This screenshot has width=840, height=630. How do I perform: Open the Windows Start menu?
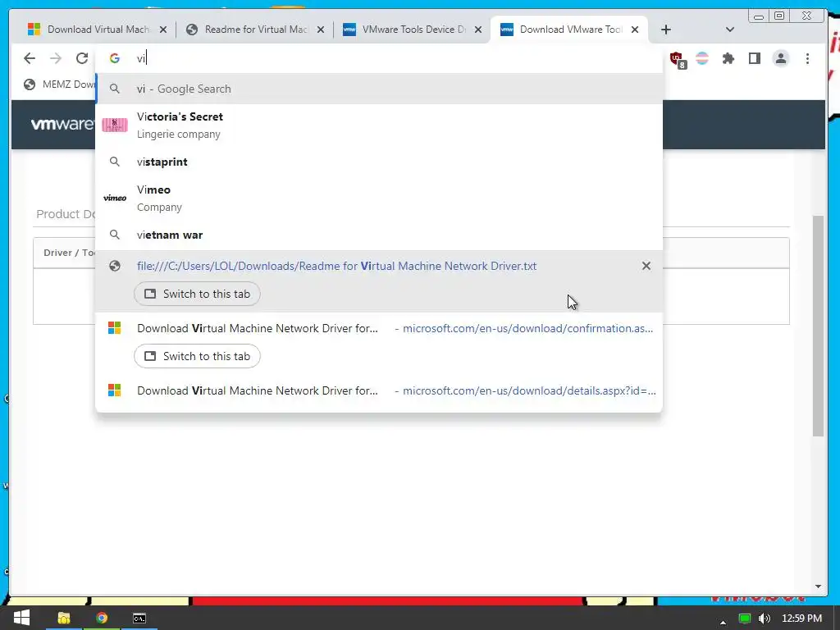point(22,619)
